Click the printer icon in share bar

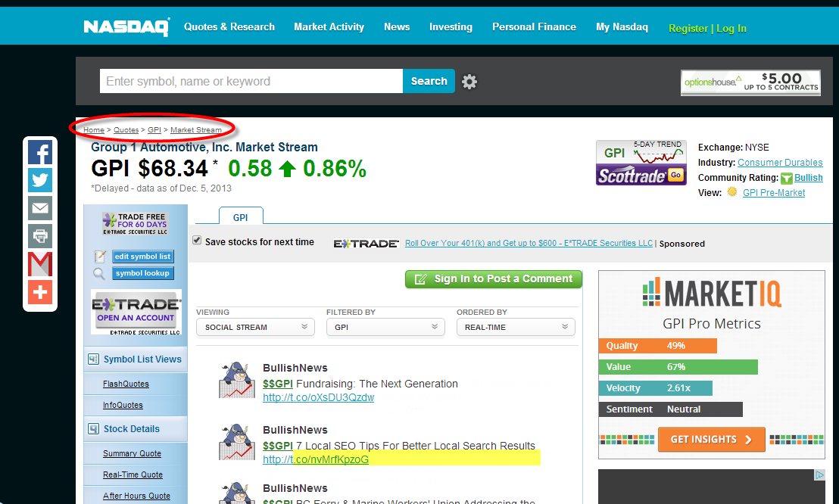tap(40, 235)
